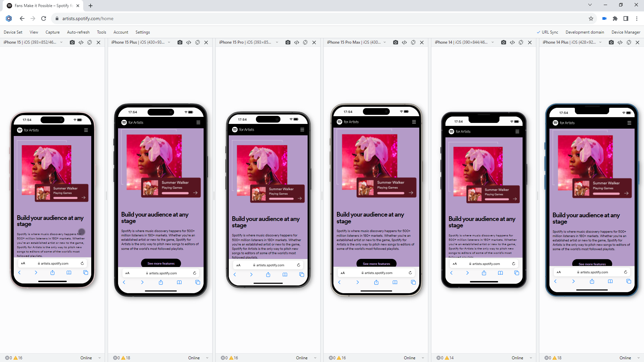Open hamburger menu in iPhone 15 page
Screen dimensions: 644x362
pos(86,130)
